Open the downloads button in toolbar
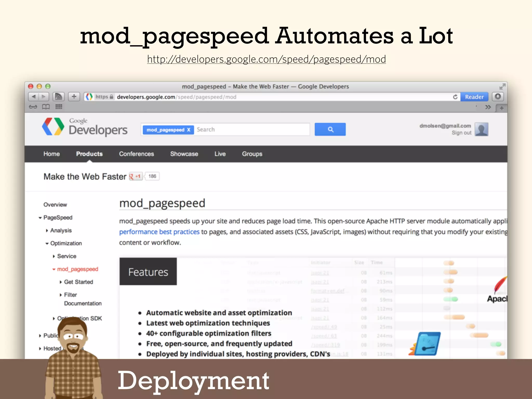Screen dimensions: 532x399 coord(498,97)
